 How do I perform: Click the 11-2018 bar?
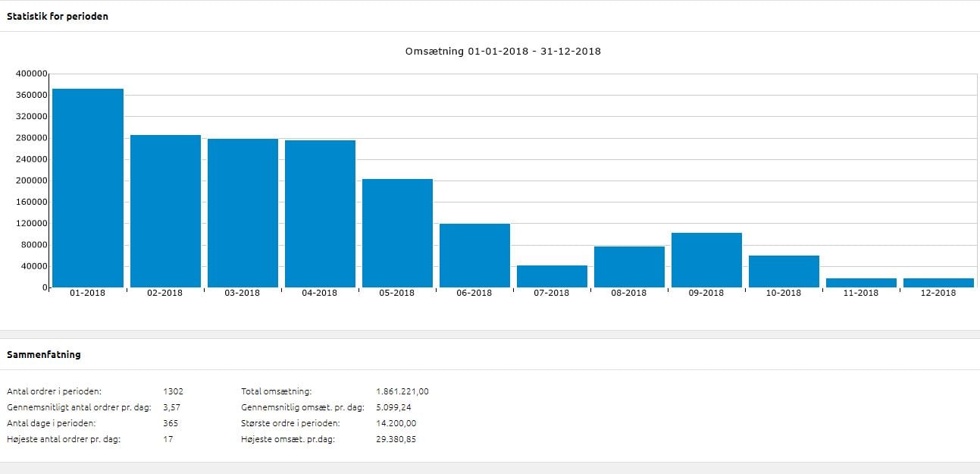(861, 282)
